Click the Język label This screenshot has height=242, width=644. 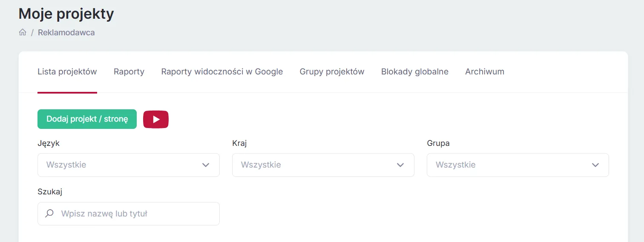[49, 143]
